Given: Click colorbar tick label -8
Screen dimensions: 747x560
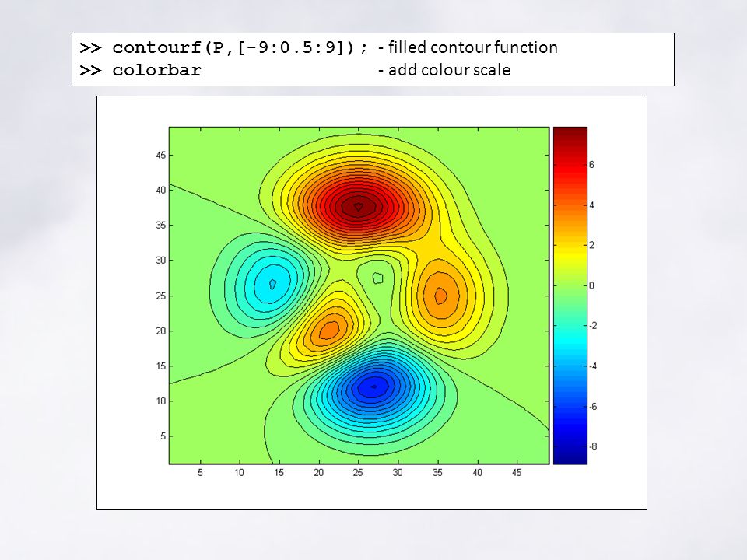Looking at the screenshot, I should pyautogui.click(x=593, y=446).
